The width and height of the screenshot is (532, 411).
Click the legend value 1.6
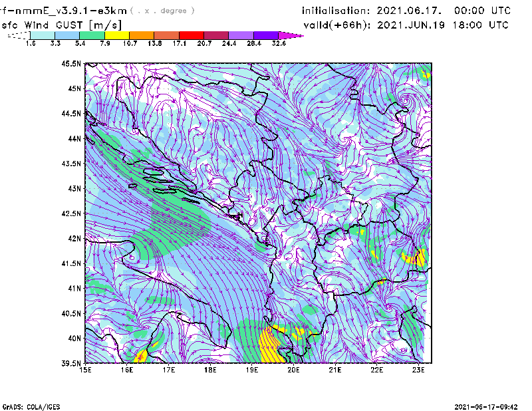point(31,43)
